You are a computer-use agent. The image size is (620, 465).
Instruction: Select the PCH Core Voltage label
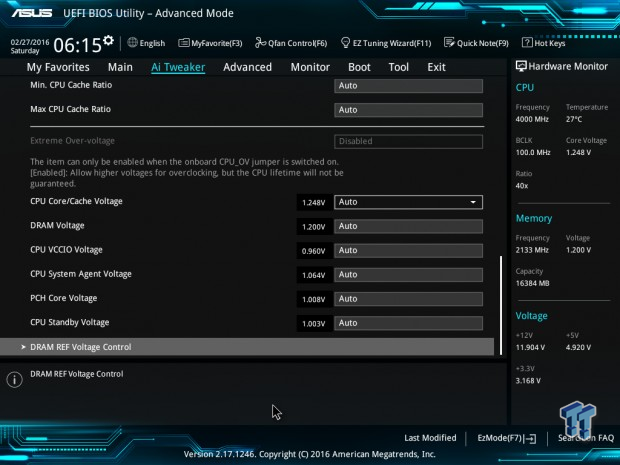[x=64, y=298]
